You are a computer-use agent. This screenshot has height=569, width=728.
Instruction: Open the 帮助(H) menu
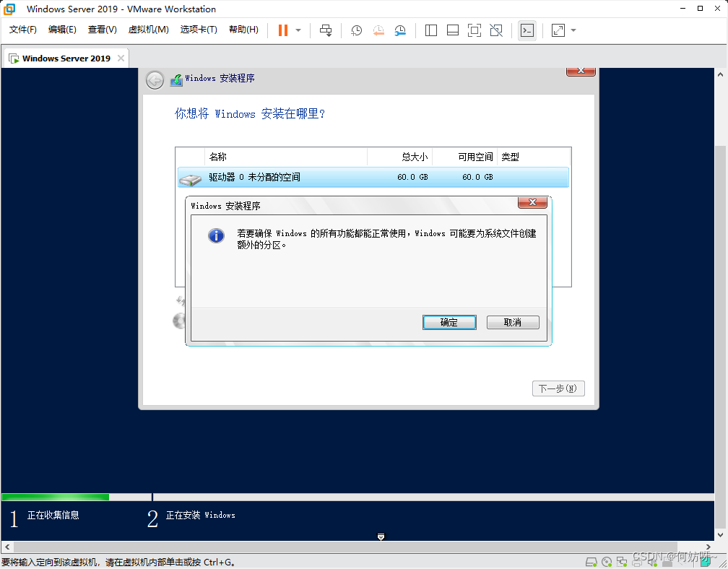(243, 30)
